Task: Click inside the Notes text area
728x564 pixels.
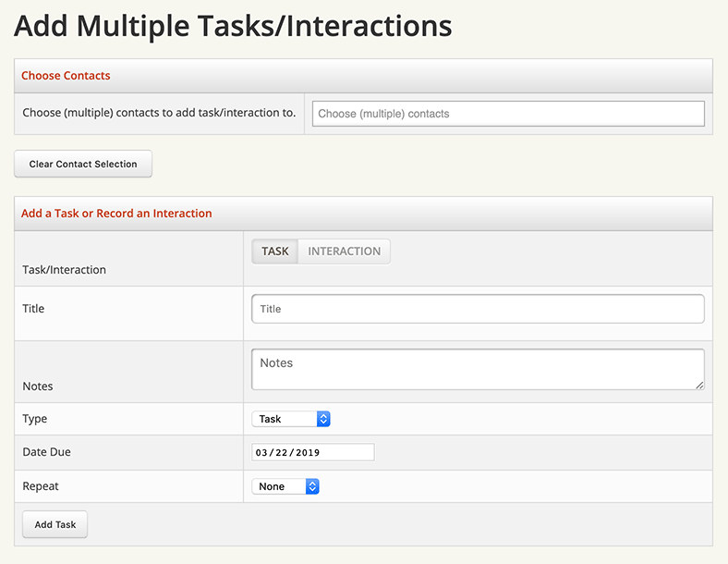Action: [x=478, y=369]
